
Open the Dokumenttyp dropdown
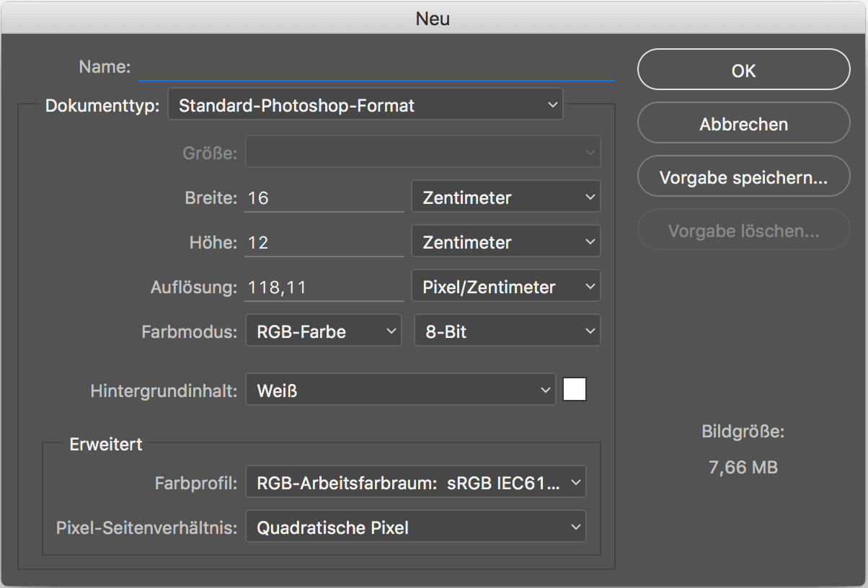pyautogui.click(x=365, y=104)
